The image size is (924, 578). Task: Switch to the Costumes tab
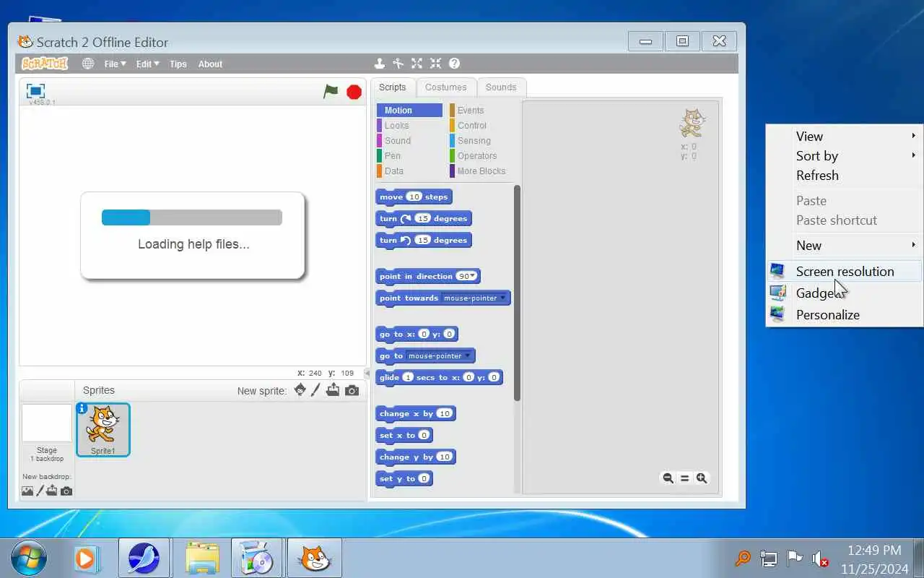coord(445,87)
